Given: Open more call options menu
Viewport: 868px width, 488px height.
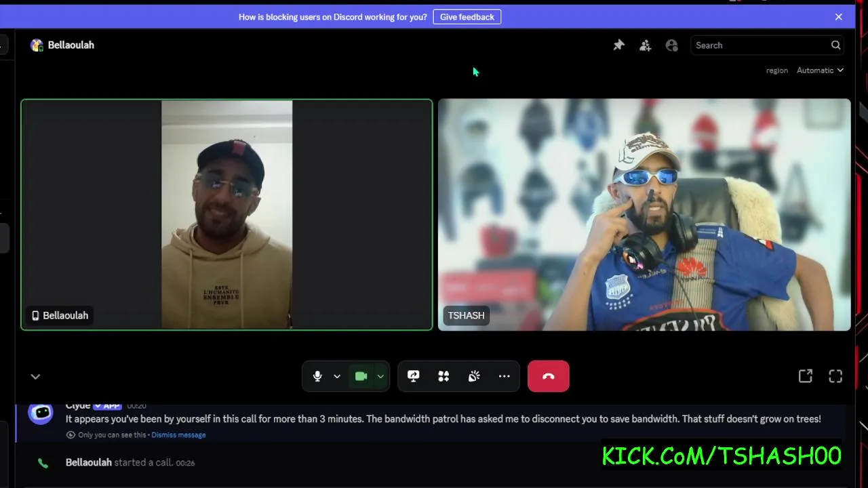Looking at the screenshot, I should coord(504,376).
